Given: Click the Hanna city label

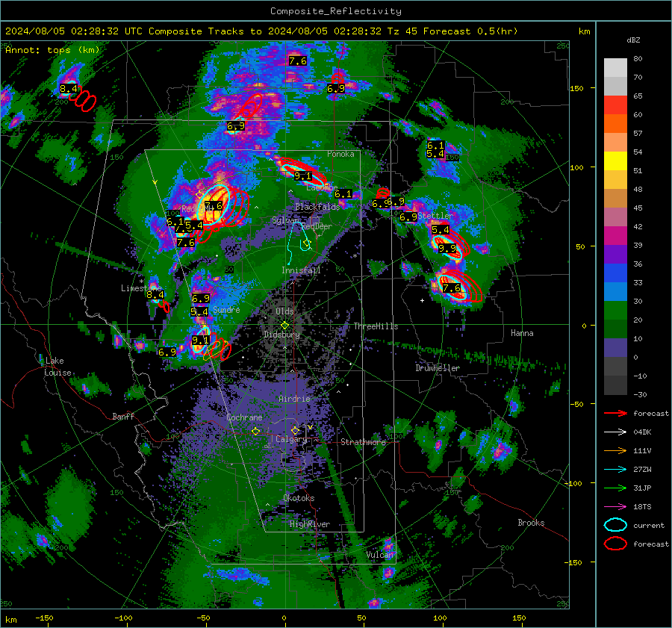Looking at the screenshot, I should (522, 333).
